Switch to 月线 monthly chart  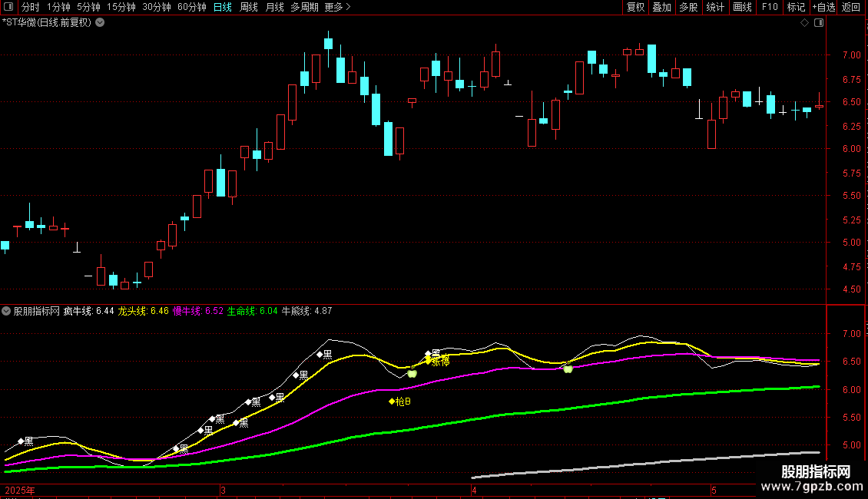[x=274, y=7]
